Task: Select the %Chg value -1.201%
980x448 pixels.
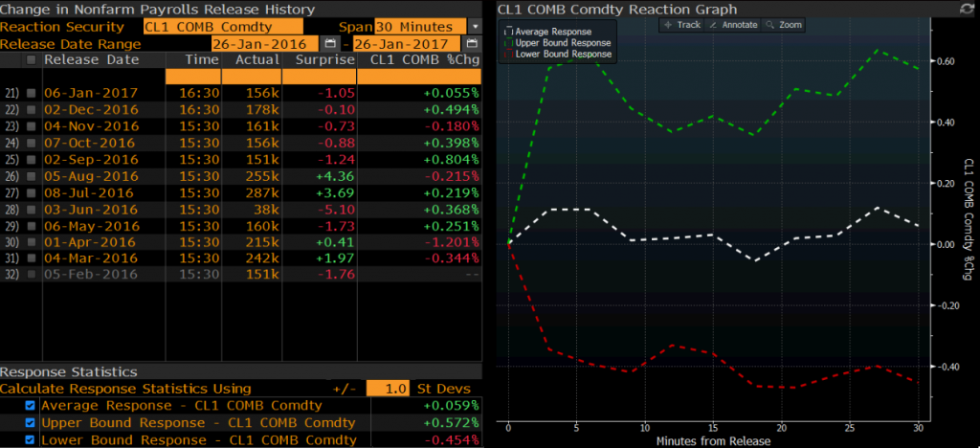Action: pyautogui.click(x=451, y=242)
